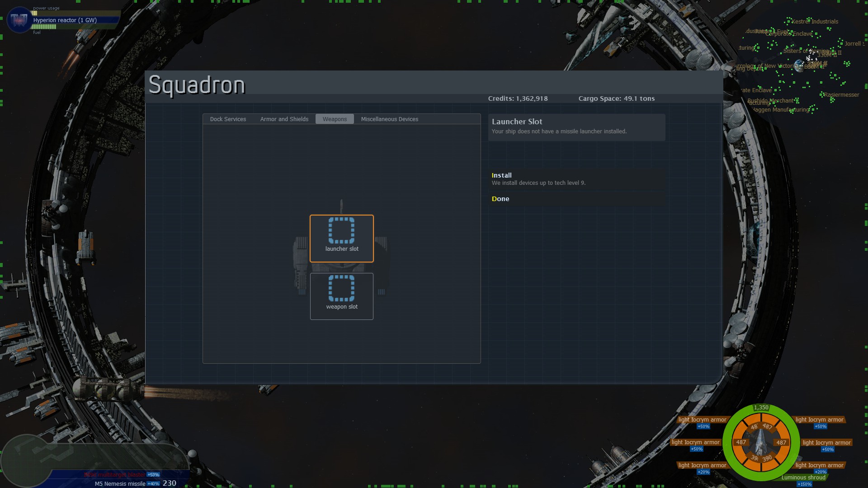Viewport: 868px width, 488px height.
Task: Click the ship icon in armor display
Action: click(x=761, y=442)
